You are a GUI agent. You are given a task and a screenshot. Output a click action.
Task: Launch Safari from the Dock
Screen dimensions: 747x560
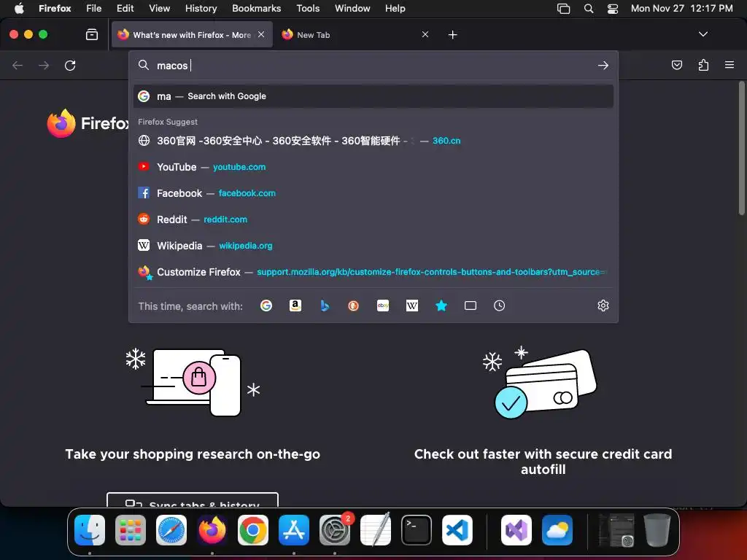click(x=171, y=530)
